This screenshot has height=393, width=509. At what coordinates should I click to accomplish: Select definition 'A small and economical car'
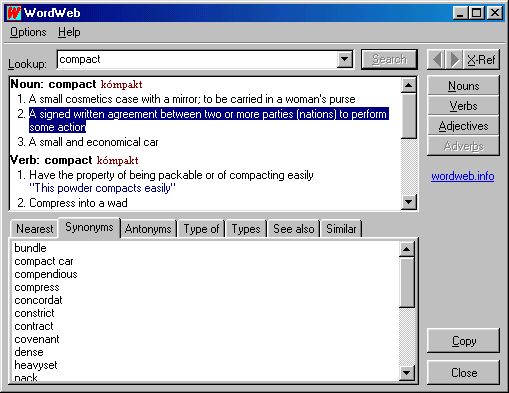pyautogui.click(x=93, y=142)
